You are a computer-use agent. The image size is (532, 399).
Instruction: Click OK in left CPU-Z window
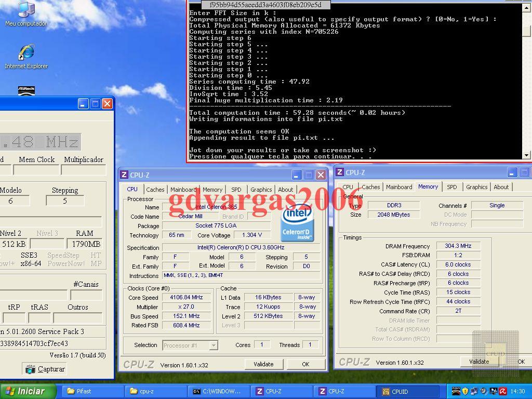pos(305,364)
